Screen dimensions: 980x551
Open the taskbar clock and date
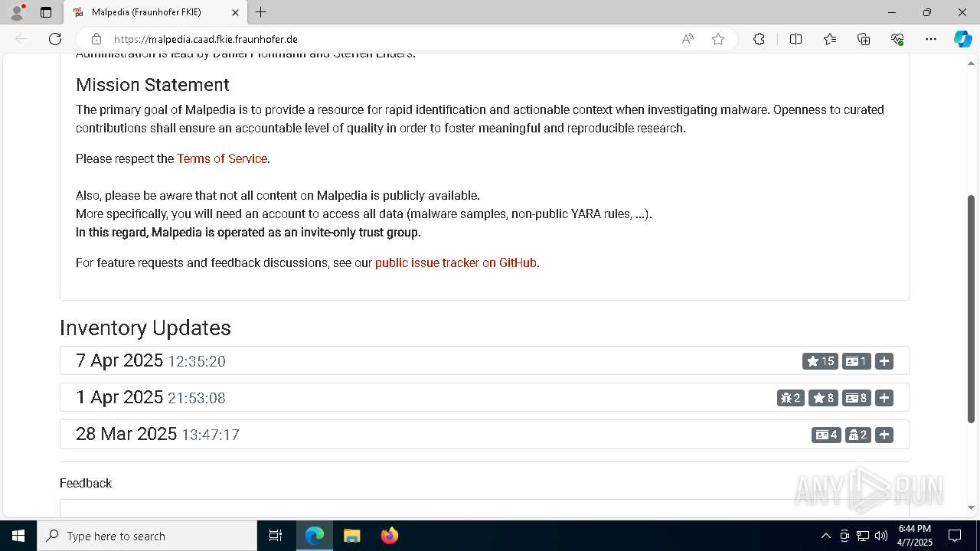914,536
